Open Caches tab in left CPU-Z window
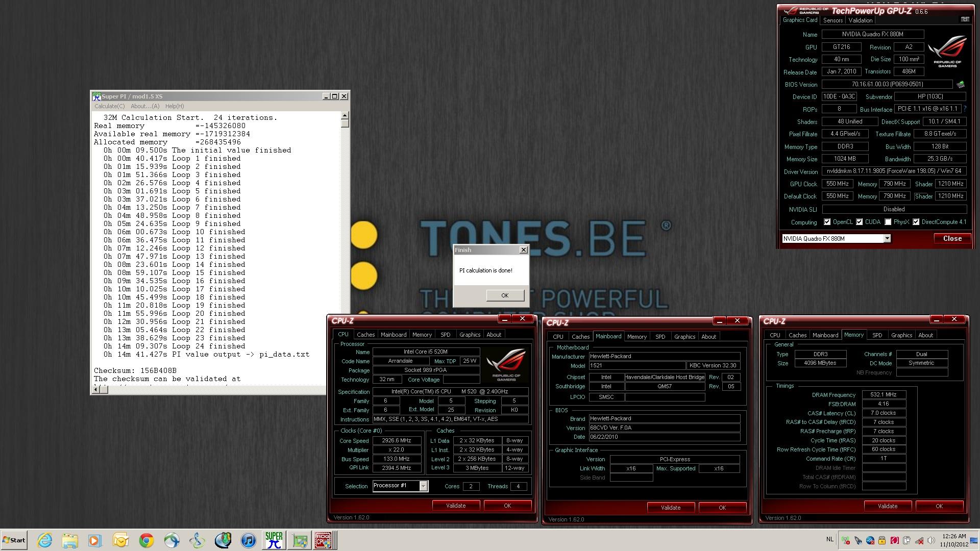Screen dimensions: 980x551 tap(365, 335)
